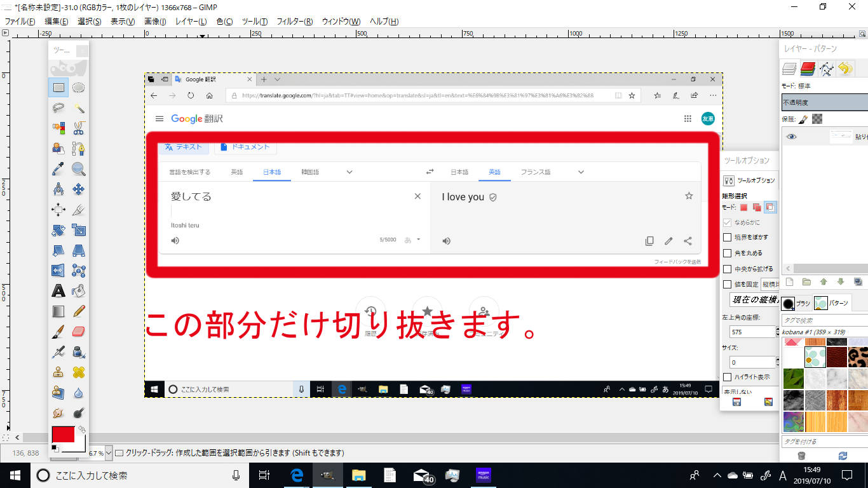Raise the layer with the up arrow button

(x=824, y=281)
